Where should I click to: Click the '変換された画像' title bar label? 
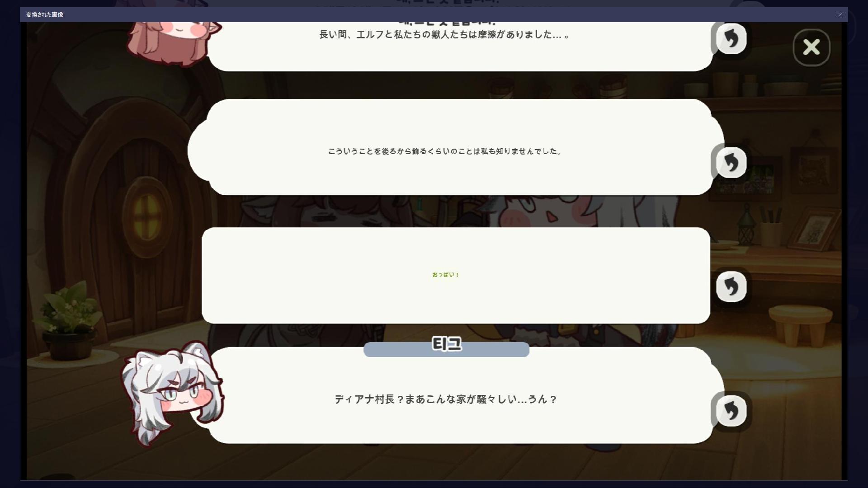coord(44,15)
